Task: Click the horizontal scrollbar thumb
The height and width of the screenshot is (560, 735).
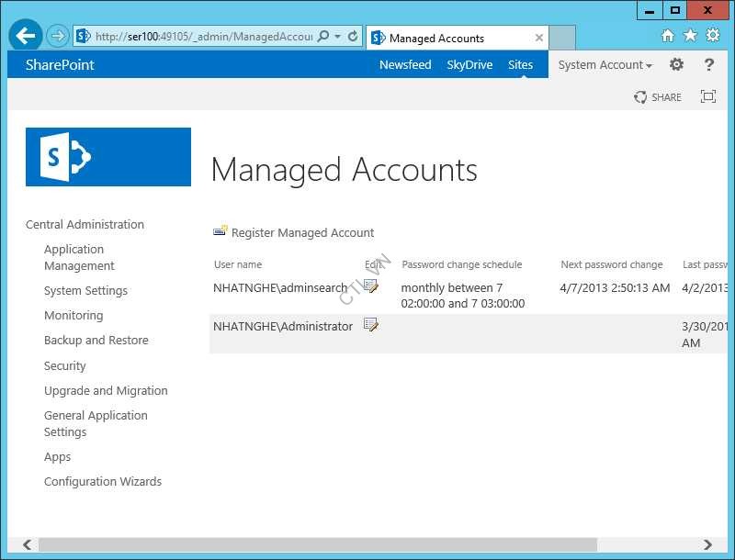Action: pos(318,544)
